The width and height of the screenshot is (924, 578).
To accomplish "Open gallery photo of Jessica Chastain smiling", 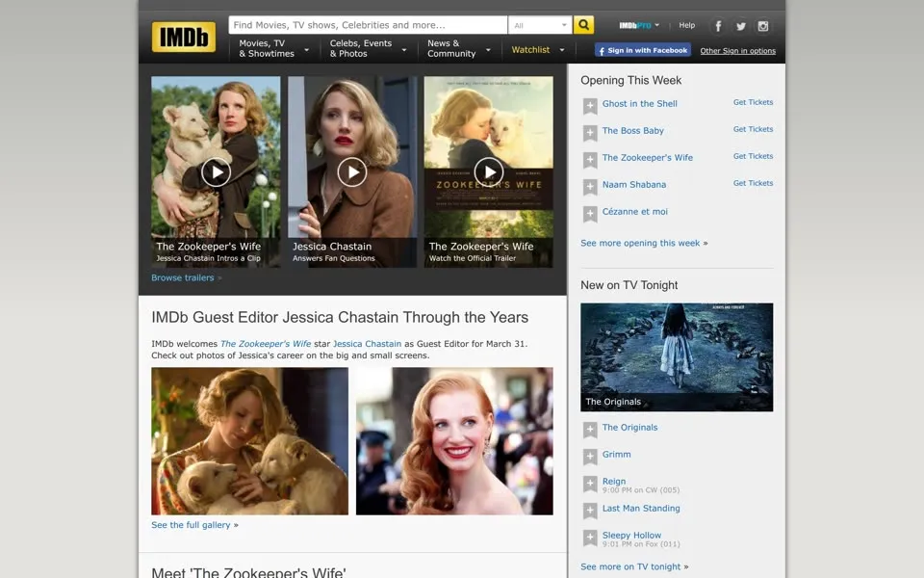I will pos(454,441).
